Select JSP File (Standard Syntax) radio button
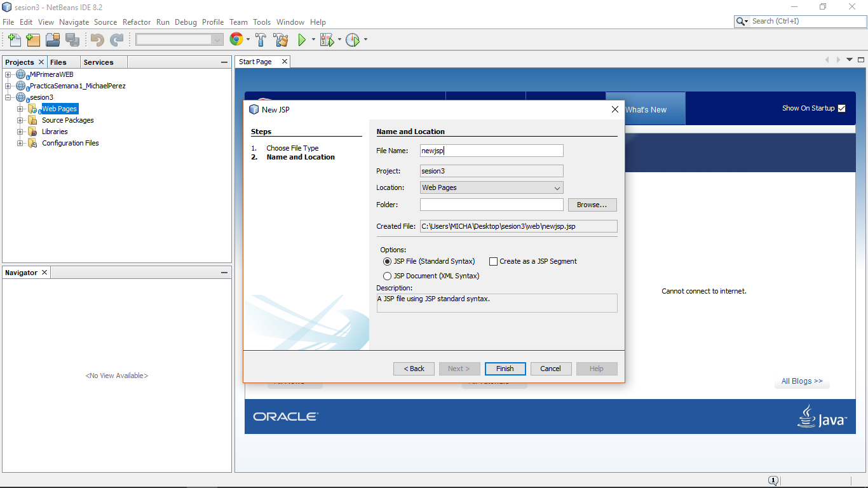The height and width of the screenshot is (488, 868). [387, 261]
